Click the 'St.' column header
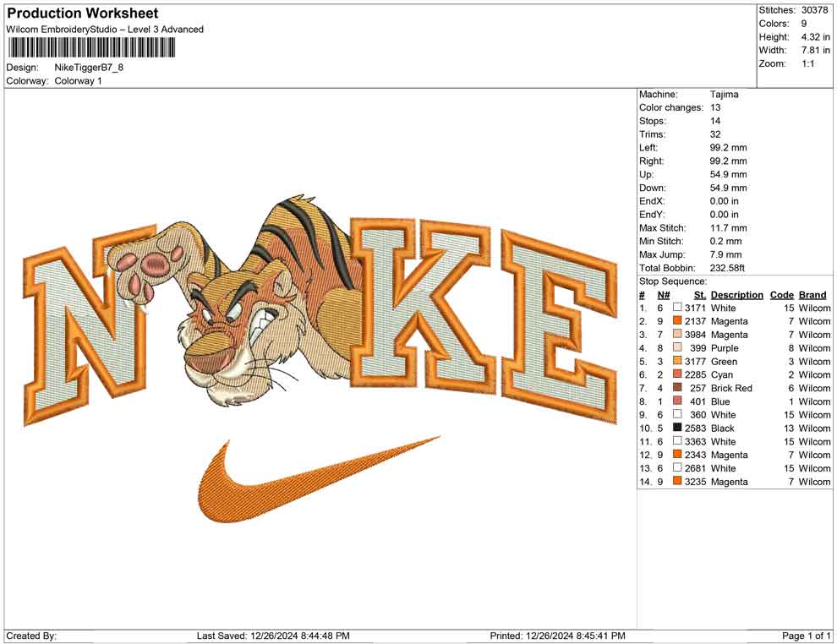 pos(700,294)
